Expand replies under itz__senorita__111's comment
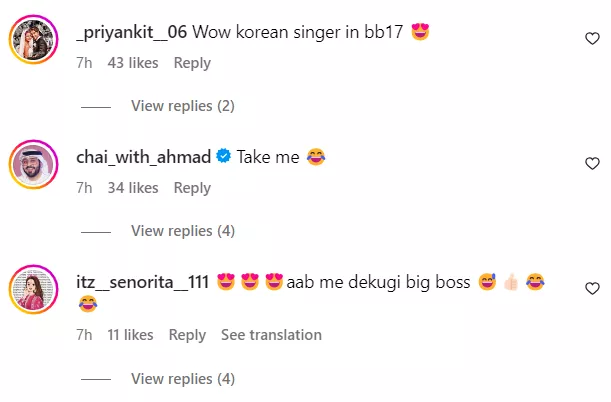611x402 pixels. 182,379
